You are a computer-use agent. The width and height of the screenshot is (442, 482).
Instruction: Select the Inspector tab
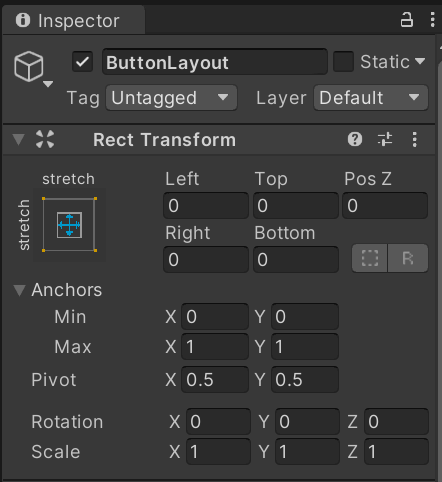pos(73,21)
